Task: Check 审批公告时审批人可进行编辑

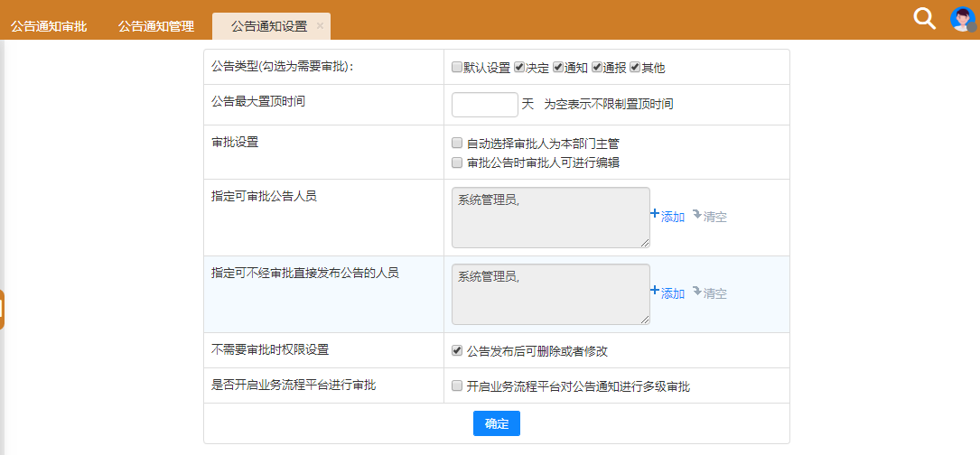Action: click(457, 163)
